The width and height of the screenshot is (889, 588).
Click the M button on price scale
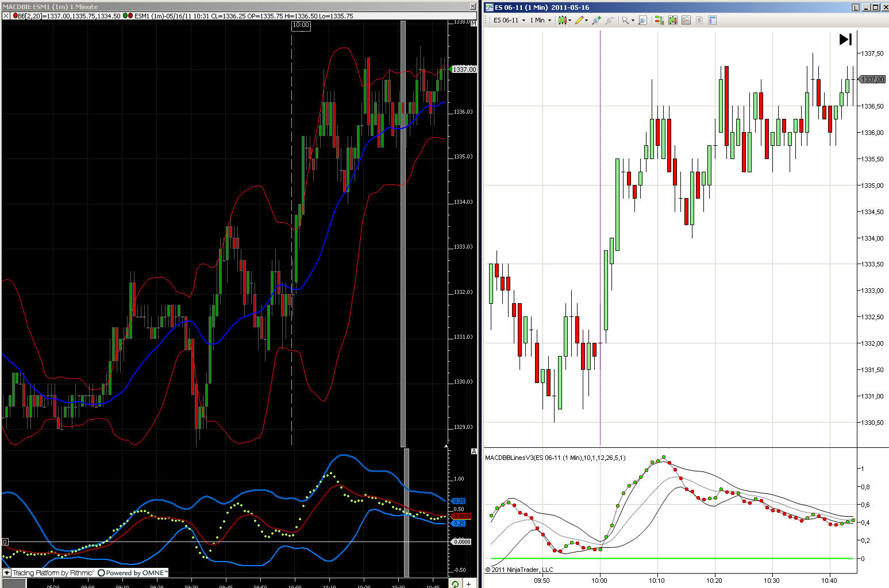[474, 24]
